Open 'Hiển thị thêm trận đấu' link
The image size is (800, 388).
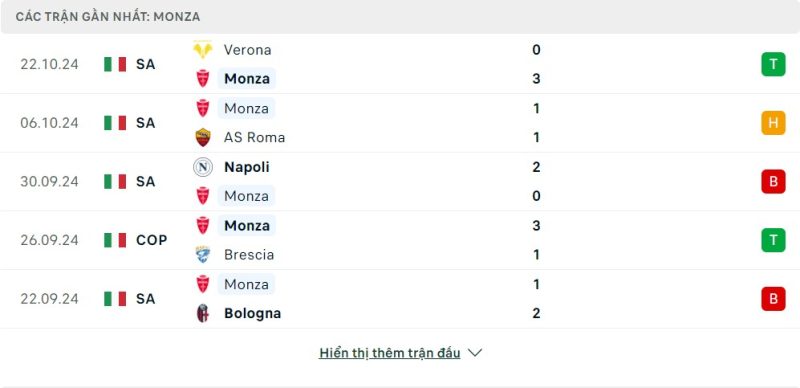pyautogui.click(x=389, y=353)
